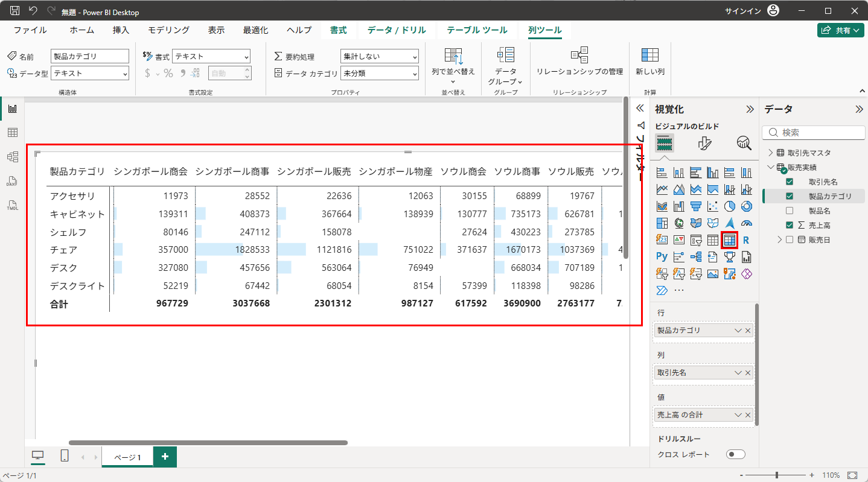This screenshot has height=482, width=868.
Task: Open the Format visual paintbrush icon
Action: point(704,143)
